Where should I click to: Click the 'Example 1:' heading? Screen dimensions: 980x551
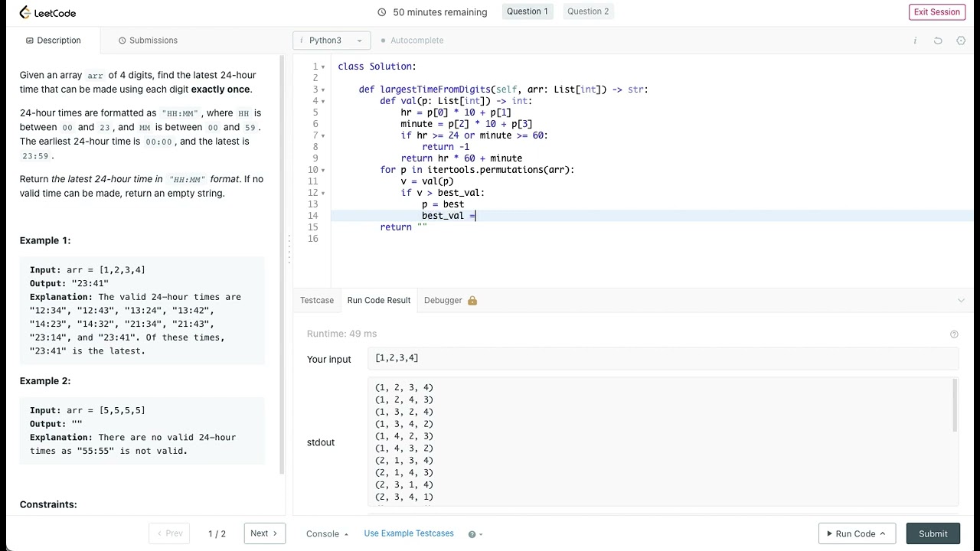tap(45, 241)
